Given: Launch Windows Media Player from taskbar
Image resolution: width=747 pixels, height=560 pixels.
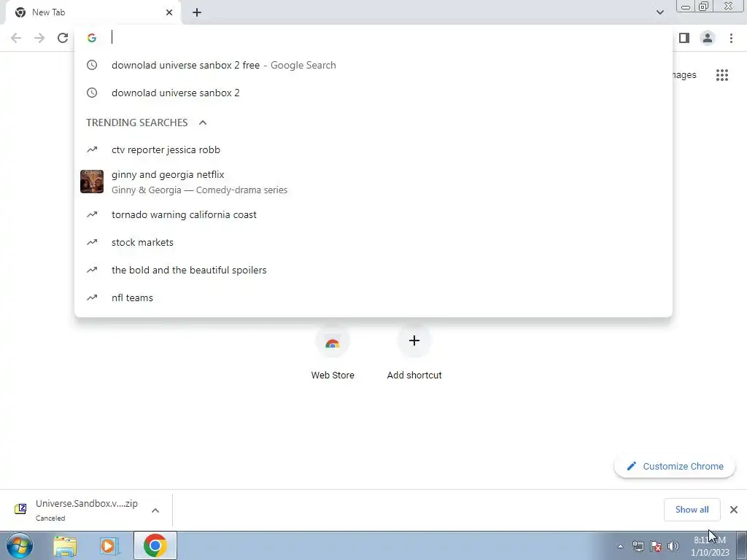Looking at the screenshot, I should (x=109, y=545).
